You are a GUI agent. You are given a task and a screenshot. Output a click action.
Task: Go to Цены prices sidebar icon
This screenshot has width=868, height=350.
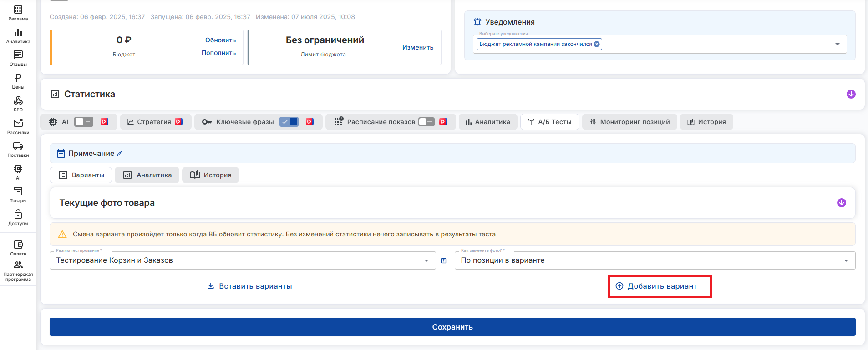(x=18, y=81)
